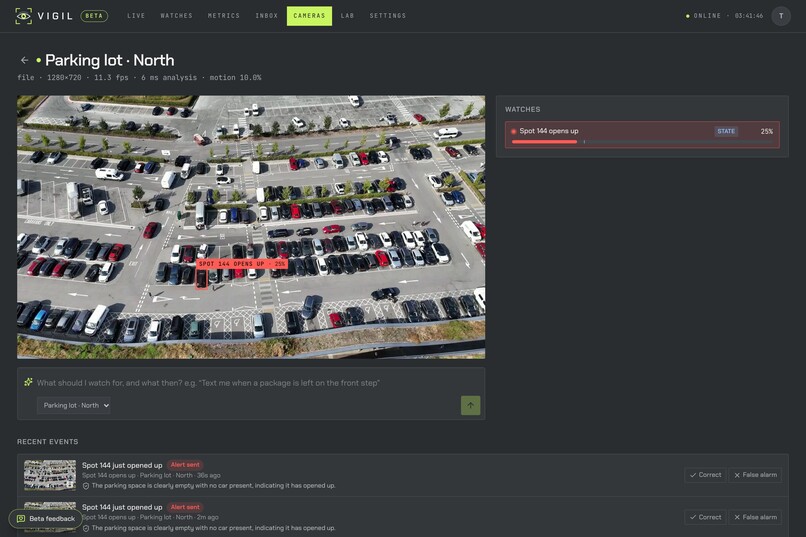This screenshot has height=537, width=806.
Task: Open the Settings tab
Action: (x=388, y=16)
